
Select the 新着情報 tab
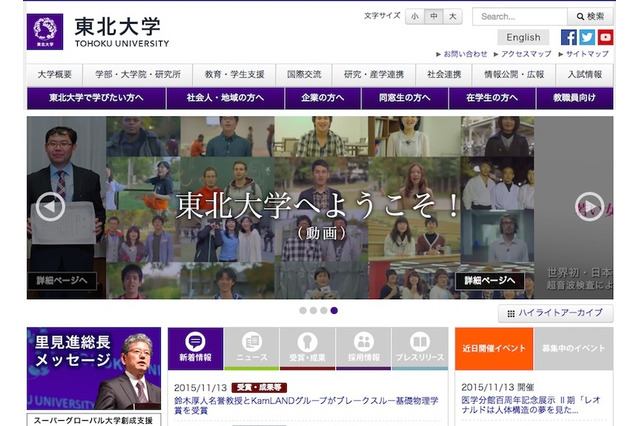pos(196,348)
